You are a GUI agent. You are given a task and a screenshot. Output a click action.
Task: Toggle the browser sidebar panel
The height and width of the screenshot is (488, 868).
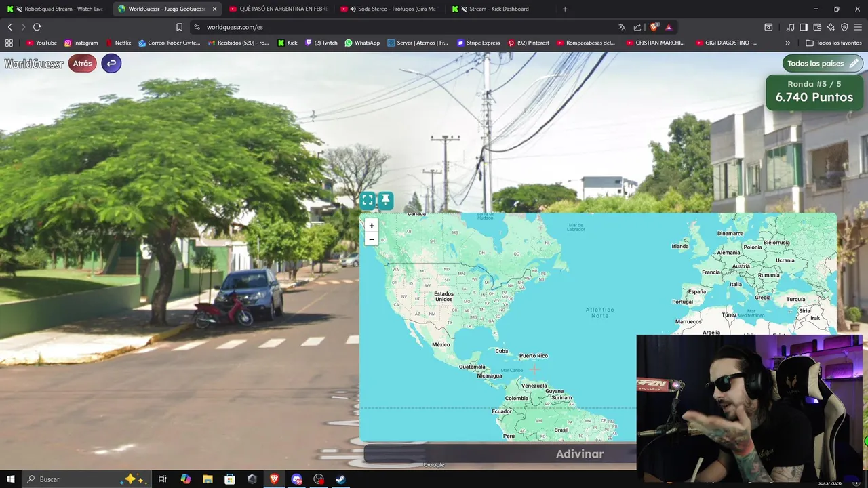[804, 27]
